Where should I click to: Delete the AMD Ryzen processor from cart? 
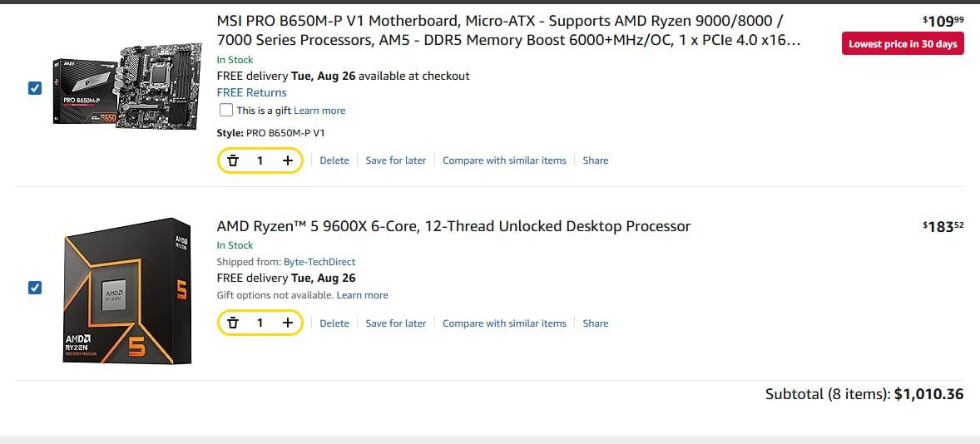tap(334, 323)
